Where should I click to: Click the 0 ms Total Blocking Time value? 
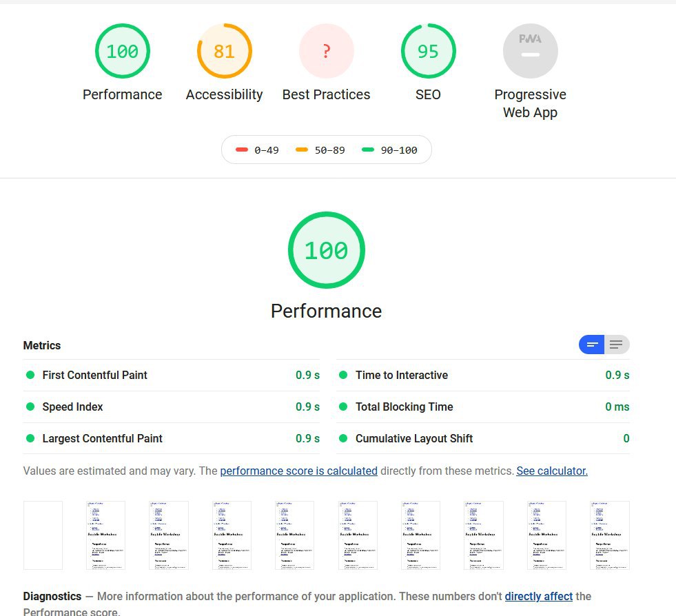617,407
